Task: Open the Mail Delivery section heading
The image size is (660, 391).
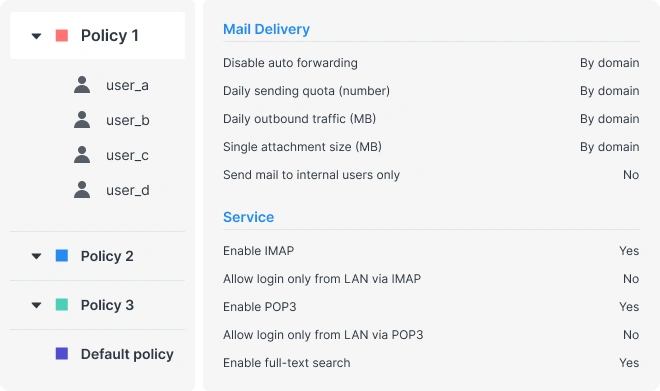Action: click(266, 29)
